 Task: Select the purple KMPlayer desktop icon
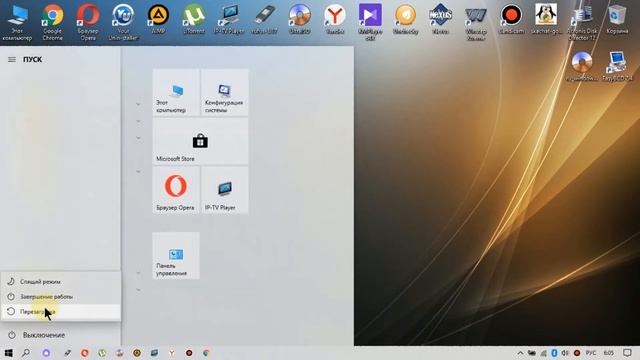[370, 22]
